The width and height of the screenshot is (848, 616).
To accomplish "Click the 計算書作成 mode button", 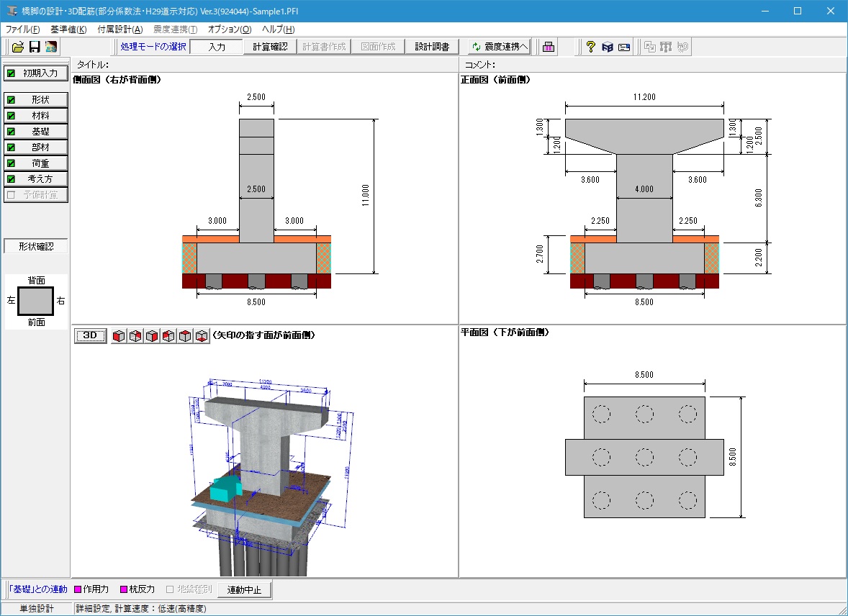I will click(x=325, y=47).
